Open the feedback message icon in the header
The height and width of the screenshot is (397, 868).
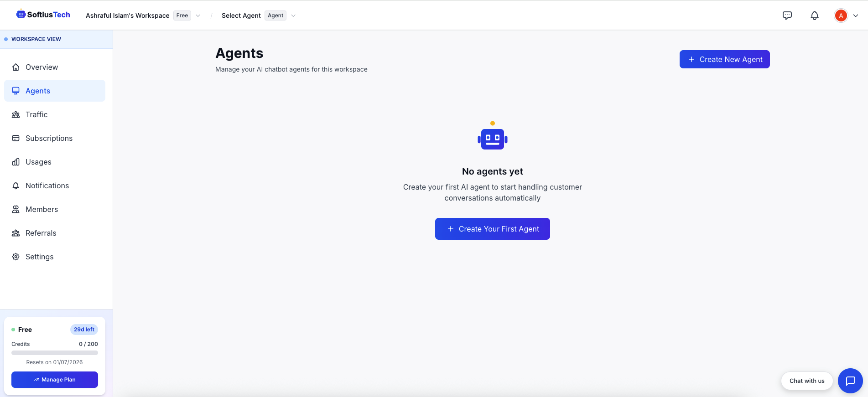[787, 15]
